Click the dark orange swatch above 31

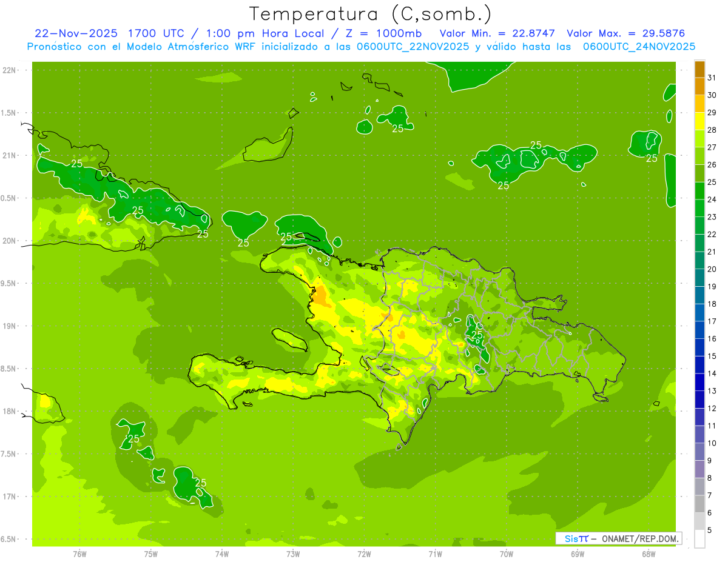click(x=699, y=69)
